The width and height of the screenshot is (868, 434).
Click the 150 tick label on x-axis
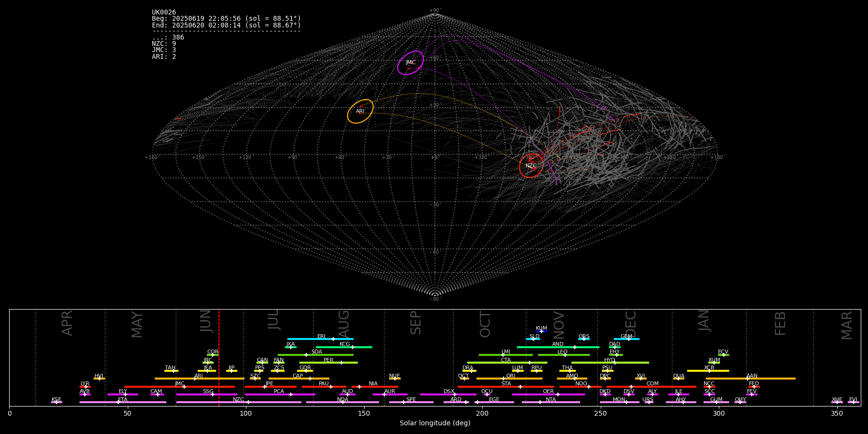pyautogui.click(x=364, y=413)
